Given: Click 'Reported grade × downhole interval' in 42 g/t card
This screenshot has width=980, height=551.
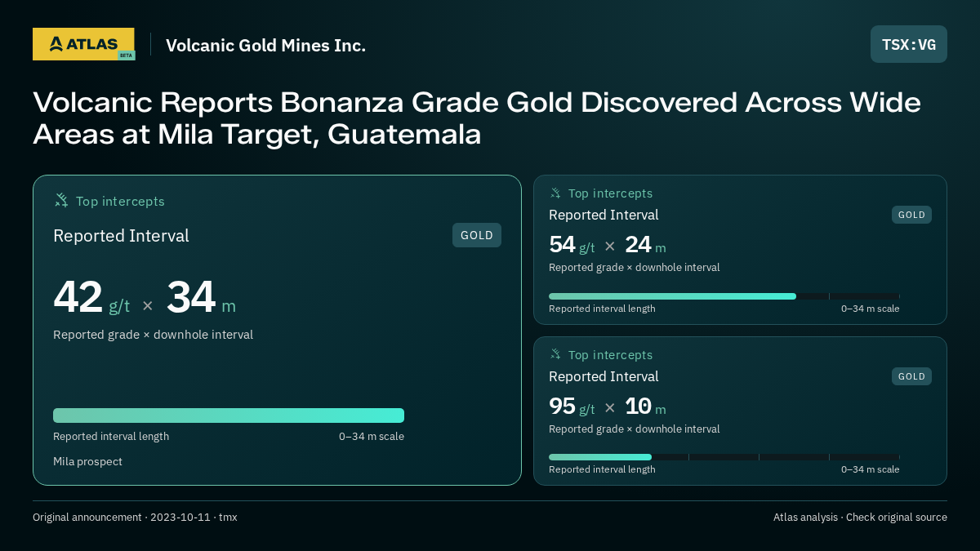Looking at the screenshot, I should click(x=153, y=335).
